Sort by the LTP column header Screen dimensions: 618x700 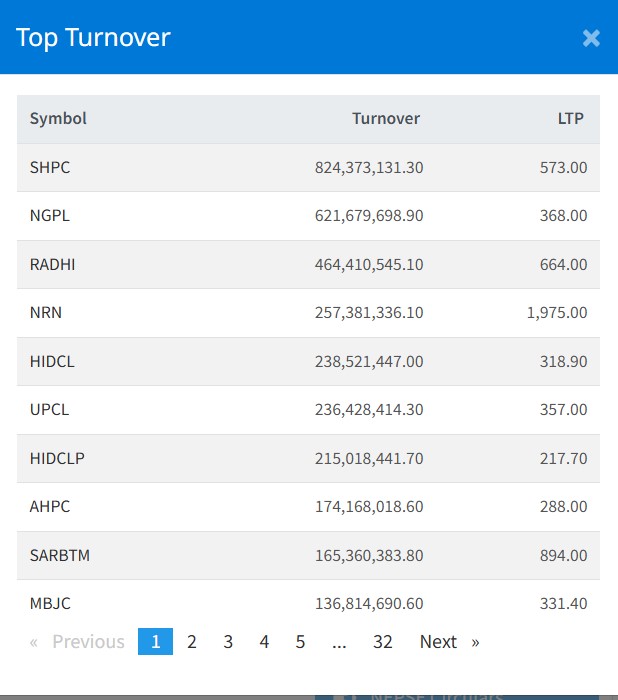pos(571,118)
